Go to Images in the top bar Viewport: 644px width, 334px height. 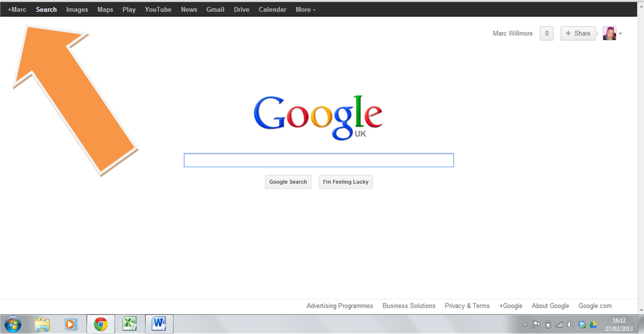[77, 10]
